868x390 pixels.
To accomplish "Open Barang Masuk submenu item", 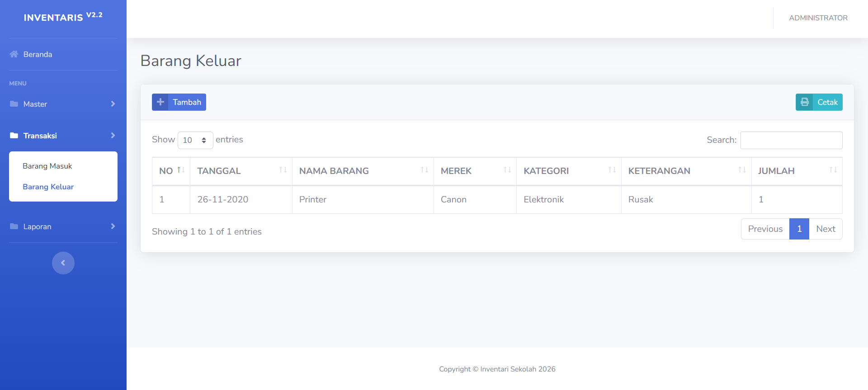I will pos(47,166).
